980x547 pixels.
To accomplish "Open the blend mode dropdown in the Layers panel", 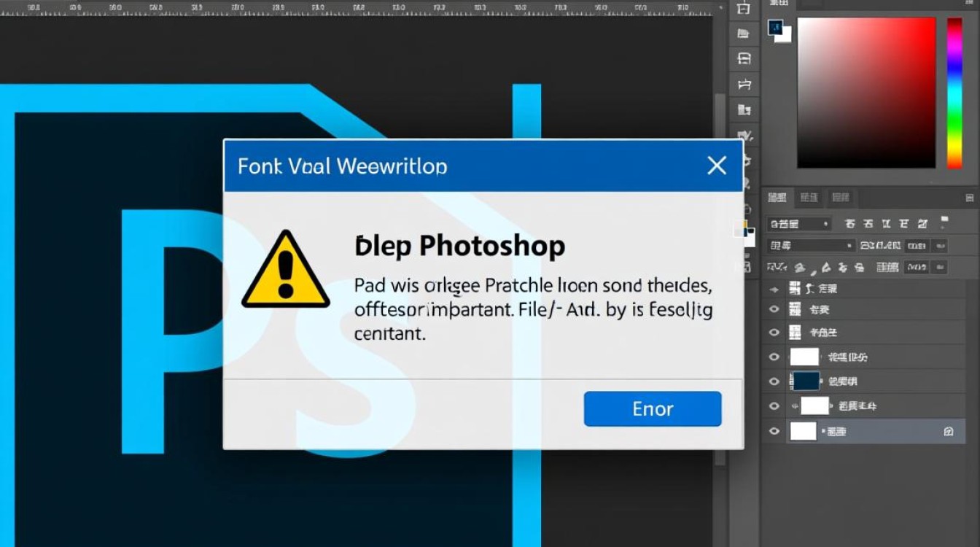I will (811, 246).
